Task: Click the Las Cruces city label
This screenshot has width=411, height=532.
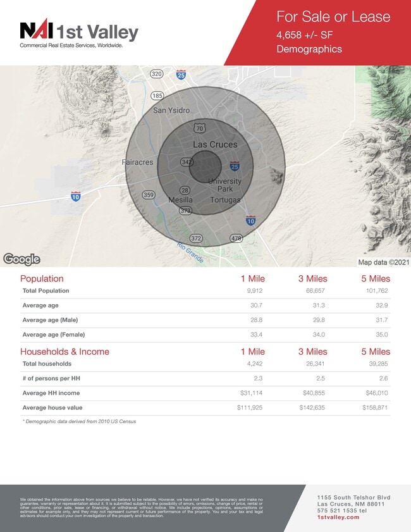Action: point(214,145)
